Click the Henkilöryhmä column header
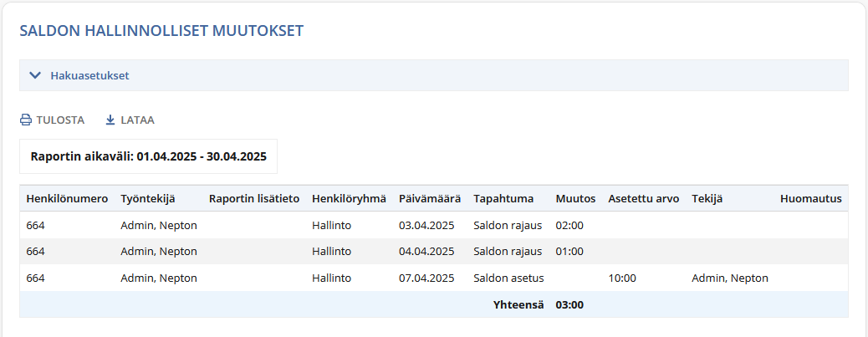Image resolution: width=868 pixels, height=337 pixels. 349,199
